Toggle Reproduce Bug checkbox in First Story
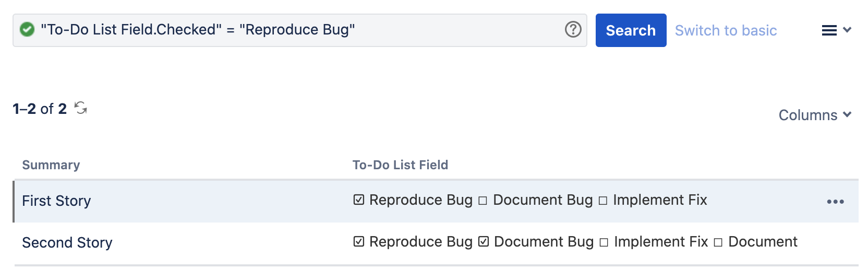Screen dimensions: 868x280 tap(359, 200)
